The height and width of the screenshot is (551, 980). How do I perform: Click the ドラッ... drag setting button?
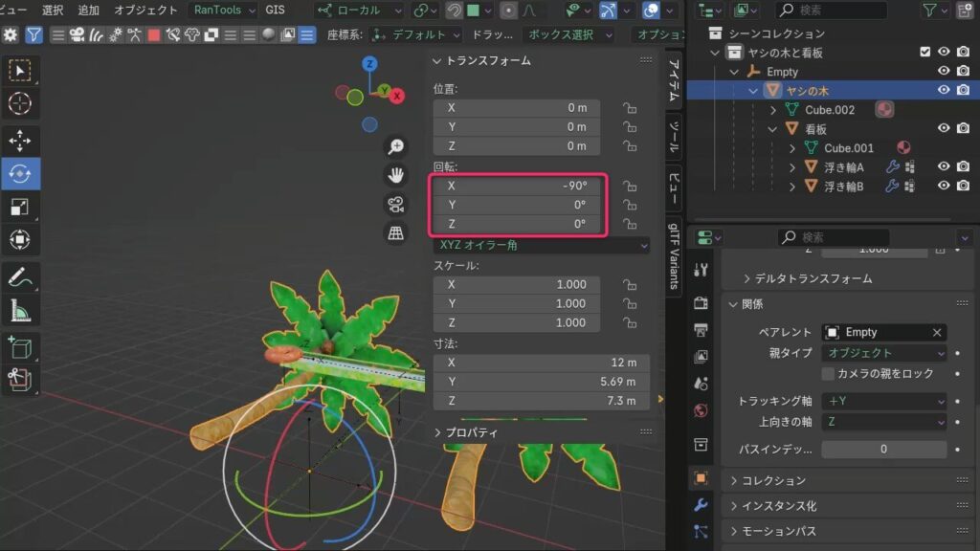click(x=492, y=35)
